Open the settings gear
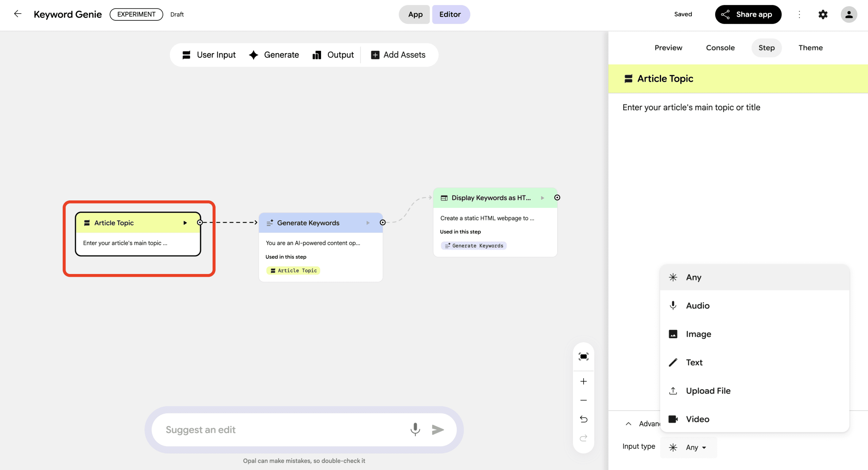Viewport: 868px width, 470px height. tap(823, 14)
